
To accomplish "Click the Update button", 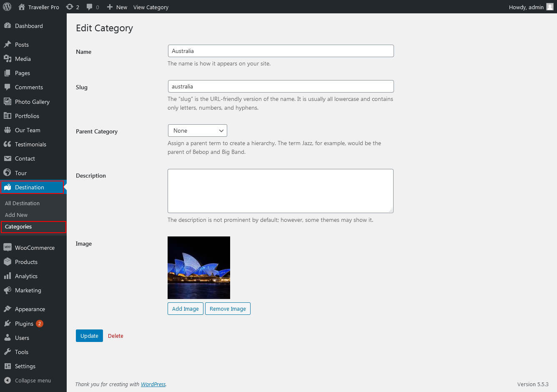I will click(x=89, y=336).
